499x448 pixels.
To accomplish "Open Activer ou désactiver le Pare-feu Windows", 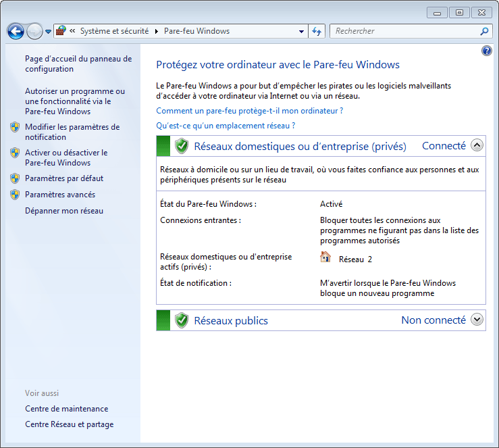I will (x=66, y=157).
